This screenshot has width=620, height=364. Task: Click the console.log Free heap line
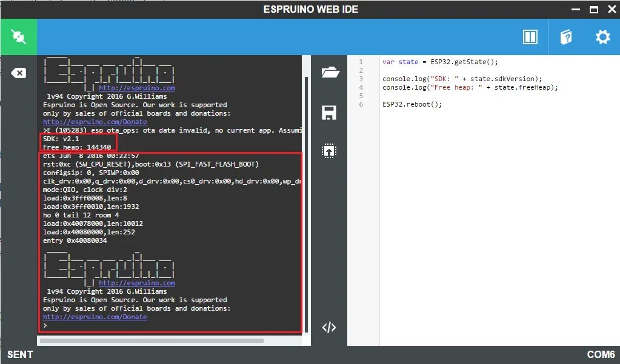470,87
